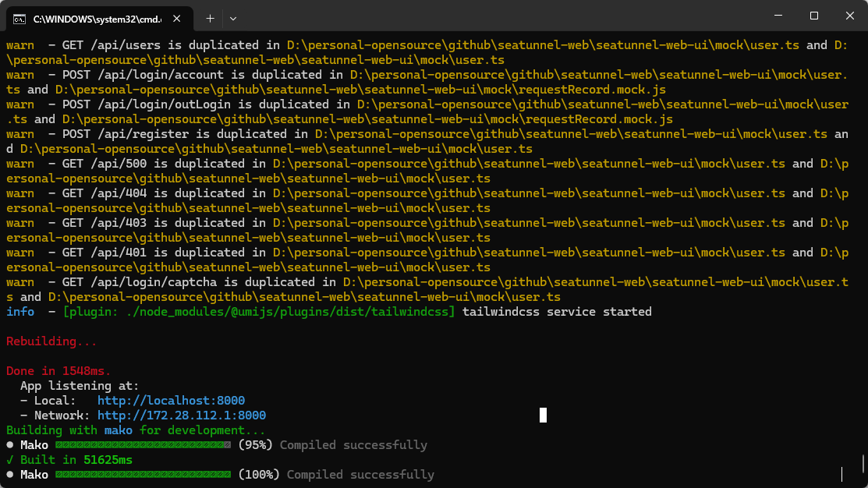The width and height of the screenshot is (868, 488).
Task: Click the cmd icon on the tab
Action: click(19, 19)
